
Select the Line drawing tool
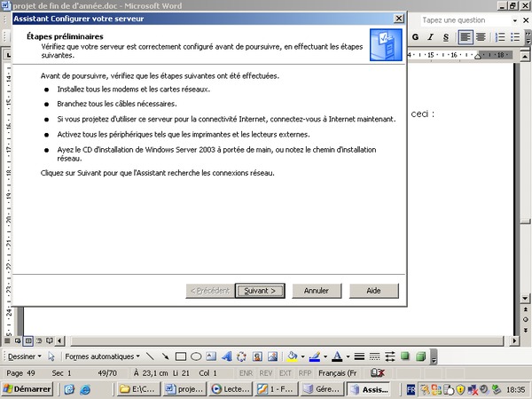point(150,356)
